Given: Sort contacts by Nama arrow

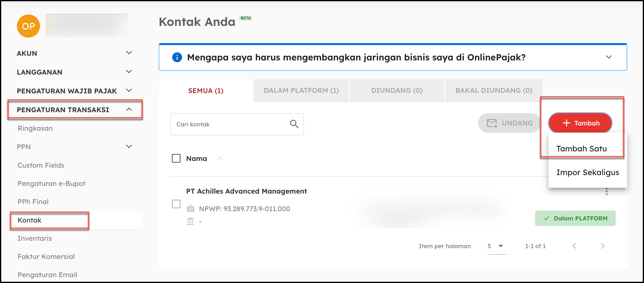Looking at the screenshot, I should click(220, 158).
